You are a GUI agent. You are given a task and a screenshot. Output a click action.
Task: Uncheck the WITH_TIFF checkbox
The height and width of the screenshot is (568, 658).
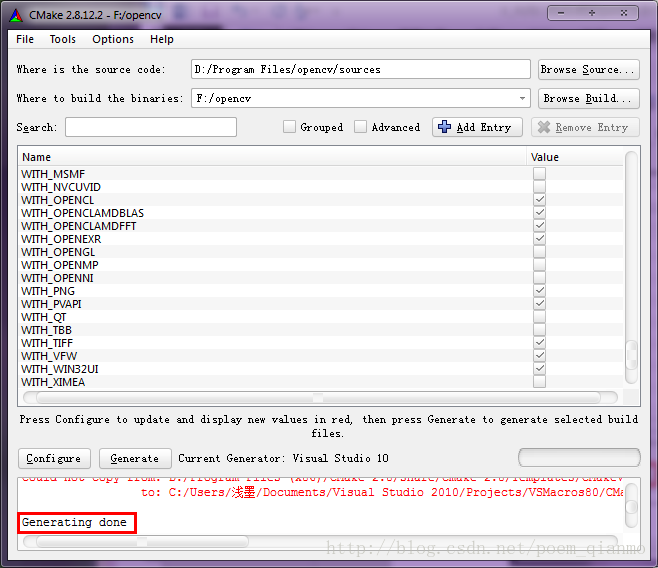(539, 342)
